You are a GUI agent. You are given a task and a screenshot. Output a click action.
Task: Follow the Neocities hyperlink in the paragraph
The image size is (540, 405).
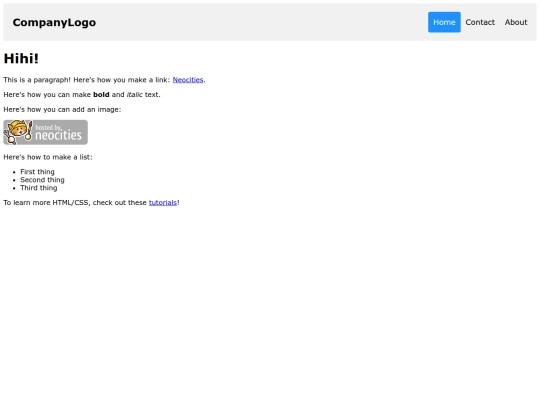tap(188, 80)
